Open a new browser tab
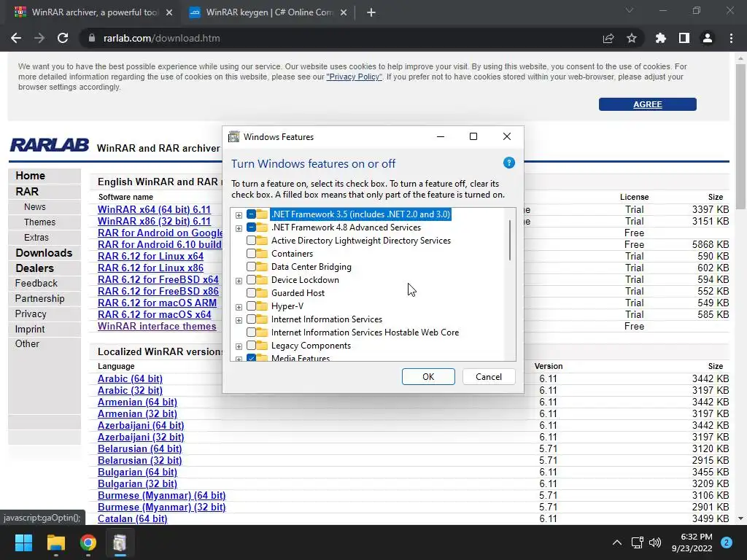This screenshot has height=560, width=747. (371, 12)
